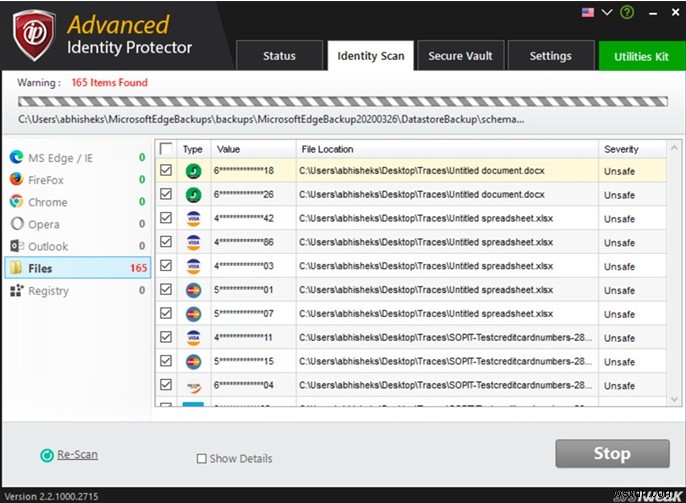Stop the running scan

(x=612, y=454)
